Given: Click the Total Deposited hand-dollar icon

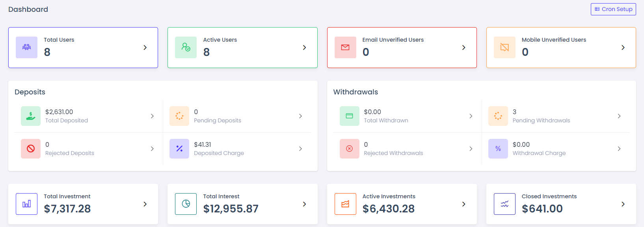Looking at the screenshot, I should coord(31,116).
